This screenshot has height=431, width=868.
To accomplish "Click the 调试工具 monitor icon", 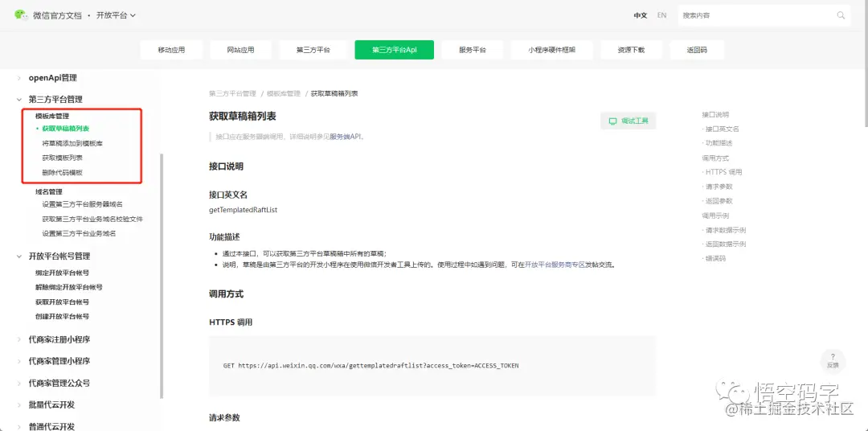I will pos(612,121).
